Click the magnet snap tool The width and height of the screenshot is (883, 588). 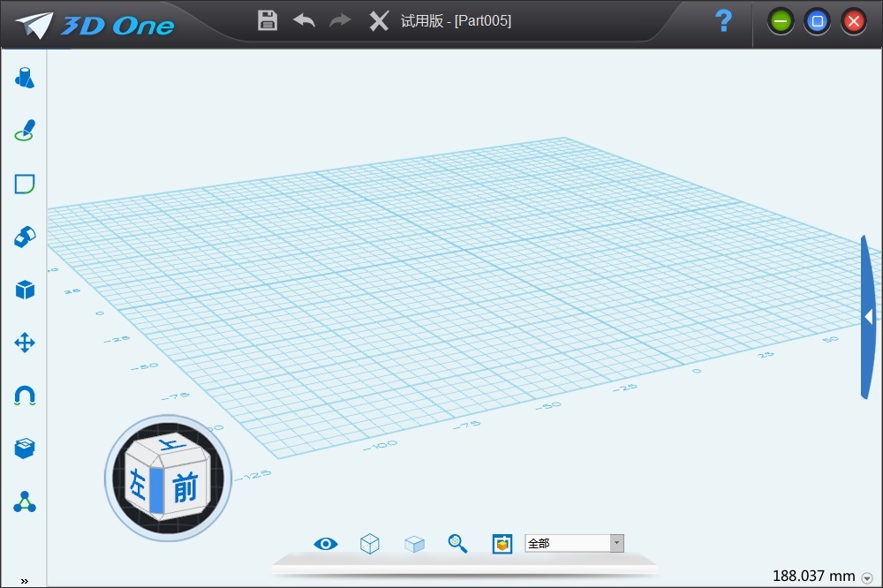(x=25, y=396)
